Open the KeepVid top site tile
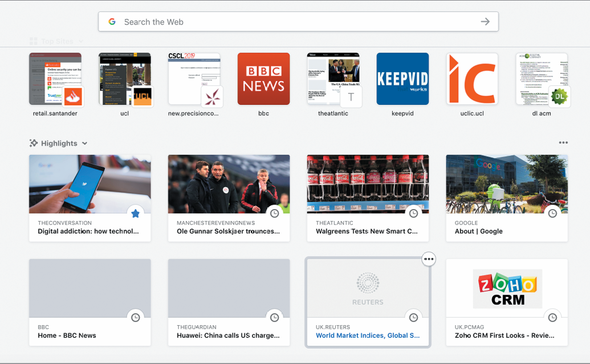 (x=402, y=79)
